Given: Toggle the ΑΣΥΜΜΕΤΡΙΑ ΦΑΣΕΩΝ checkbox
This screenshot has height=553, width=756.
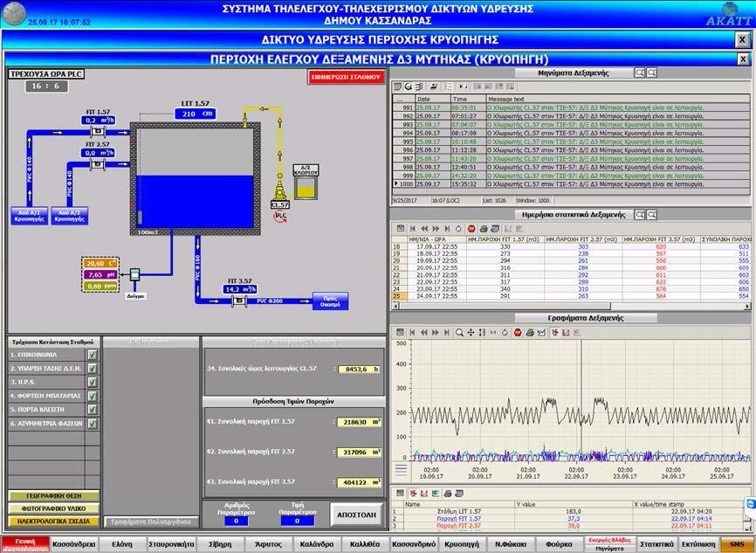Looking at the screenshot, I should (92, 424).
